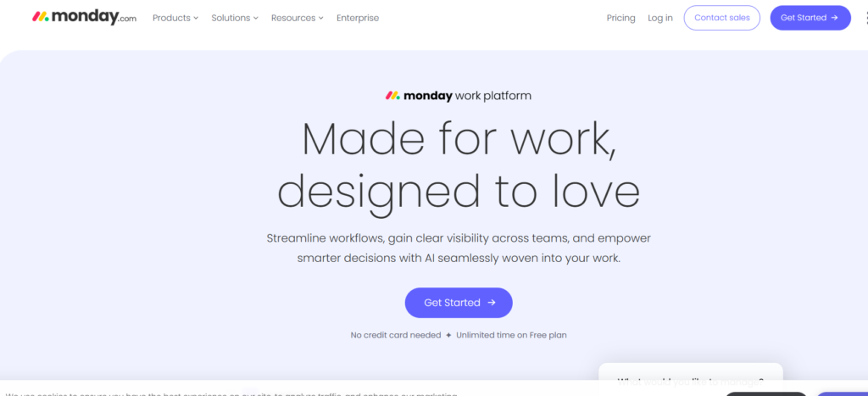868x396 pixels.
Task: Click the "Made for work, designed to love" heading
Action: (x=458, y=165)
